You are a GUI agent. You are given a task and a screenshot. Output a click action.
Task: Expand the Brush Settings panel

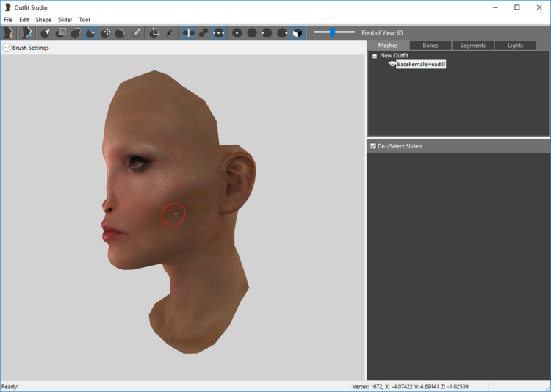pos(7,48)
